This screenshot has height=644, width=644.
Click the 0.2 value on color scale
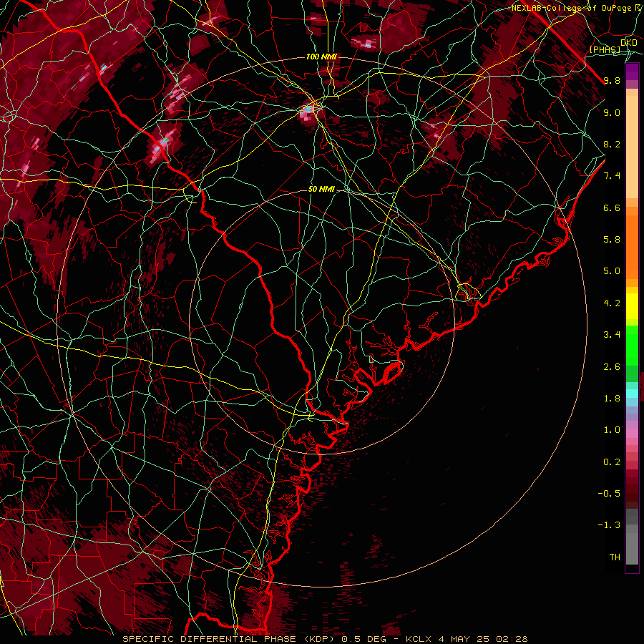point(612,462)
